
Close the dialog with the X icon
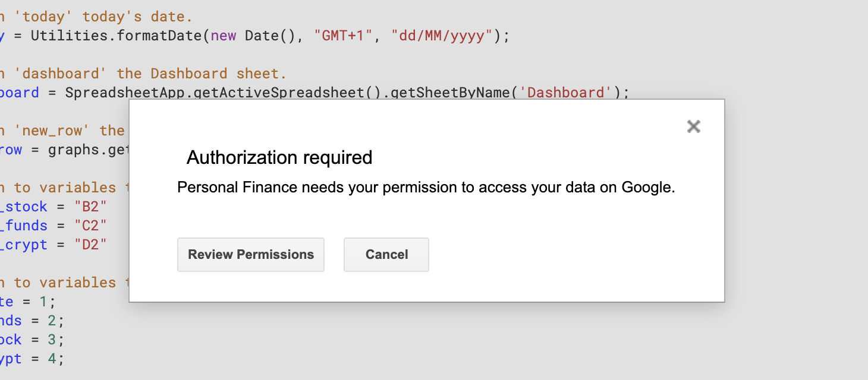click(x=693, y=126)
